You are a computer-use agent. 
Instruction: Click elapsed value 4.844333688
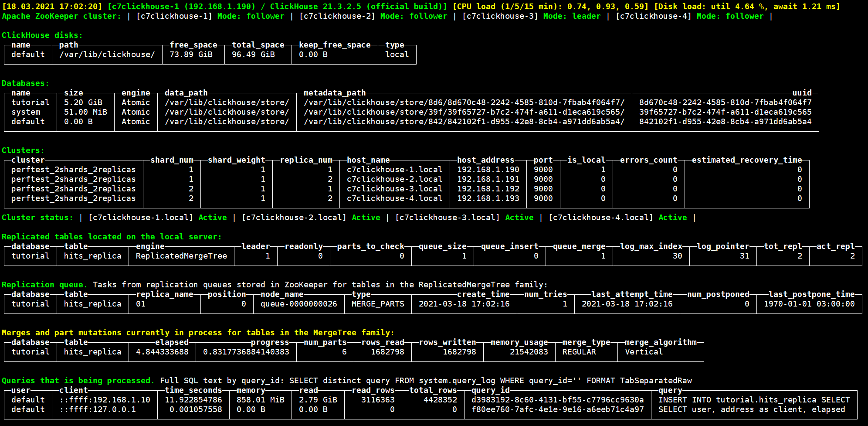pos(162,352)
